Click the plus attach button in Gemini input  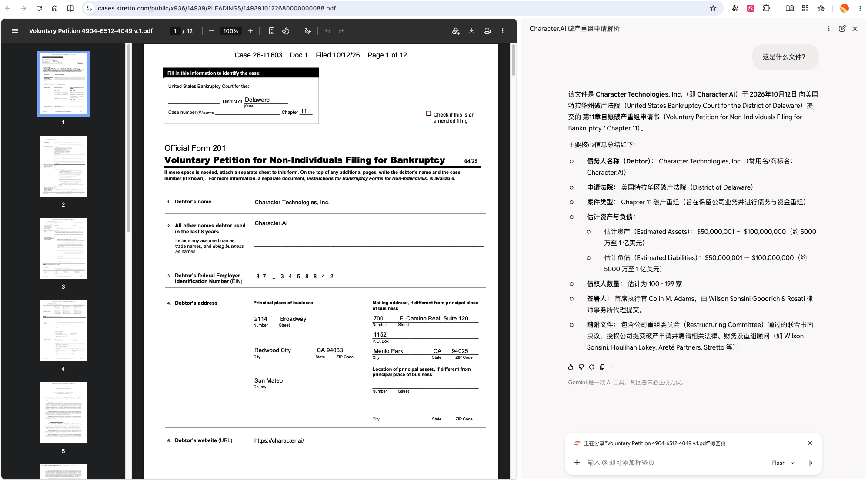click(x=577, y=462)
